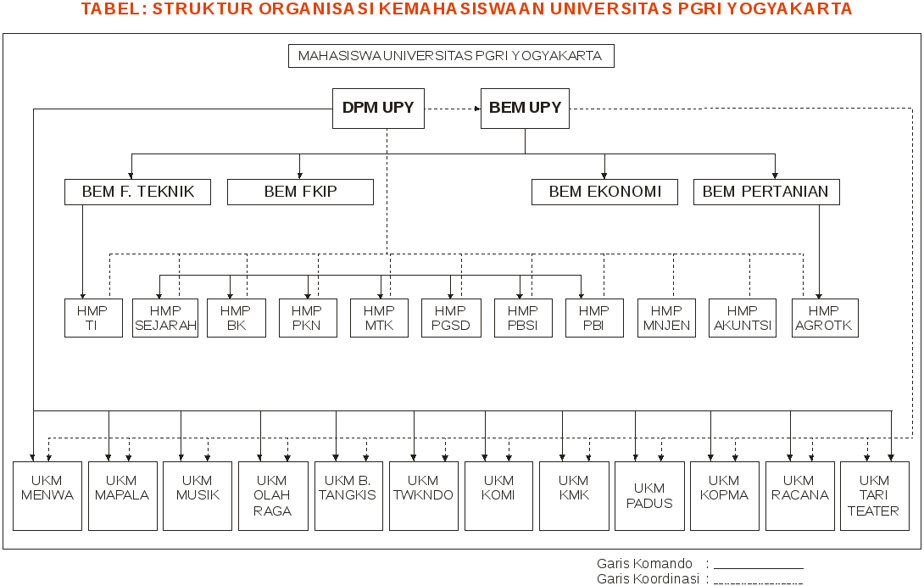Click the HMP PGSD box
Viewport: 924px width, 586px height.
[x=451, y=318]
